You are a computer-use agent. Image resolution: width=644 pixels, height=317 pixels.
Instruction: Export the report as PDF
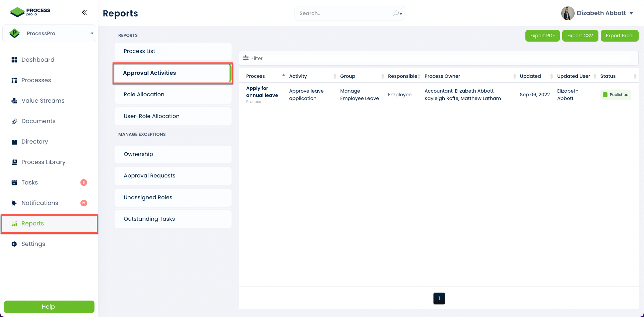point(542,36)
